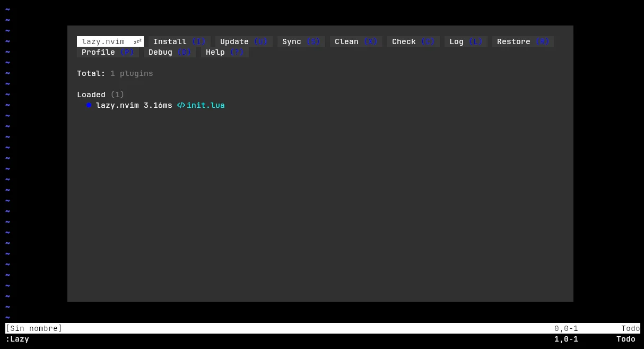Click Todo in the [Sin nombre] status line

pyautogui.click(x=631, y=328)
